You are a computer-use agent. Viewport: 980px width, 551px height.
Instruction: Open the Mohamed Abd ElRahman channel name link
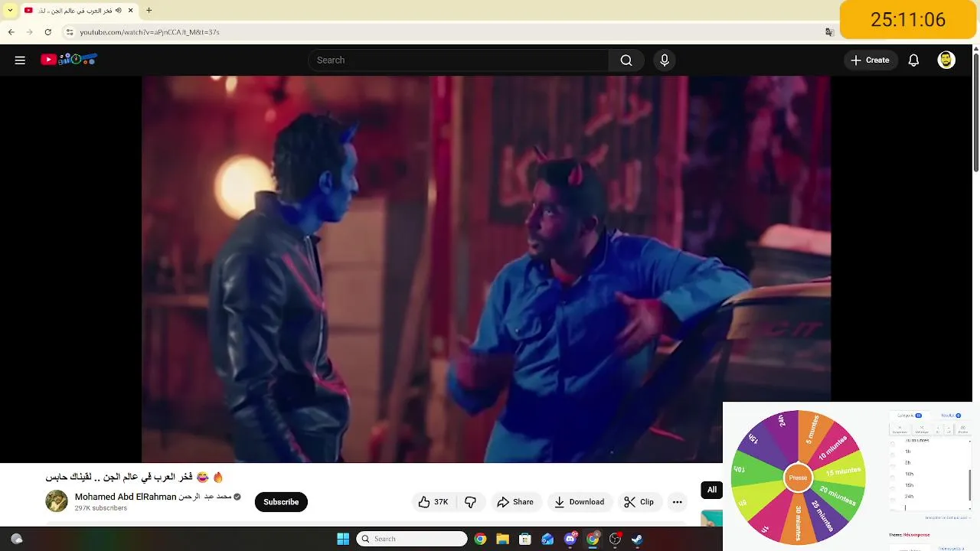pos(153,497)
